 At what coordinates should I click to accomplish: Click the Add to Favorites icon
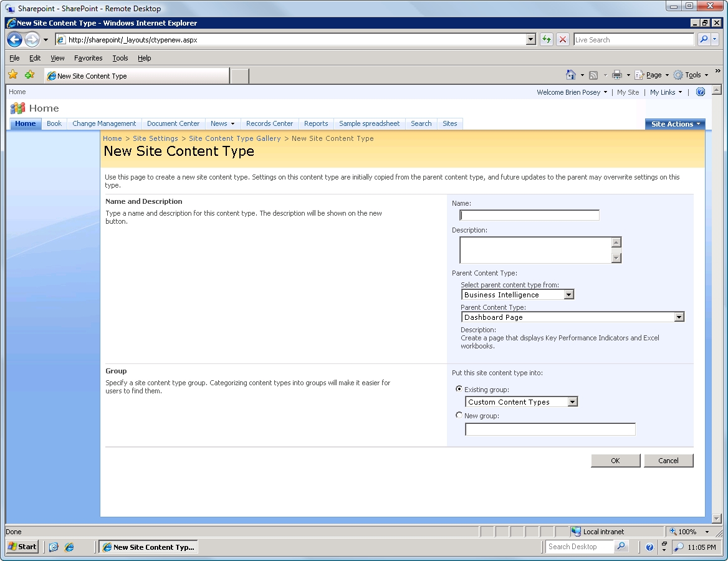[29, 75]
